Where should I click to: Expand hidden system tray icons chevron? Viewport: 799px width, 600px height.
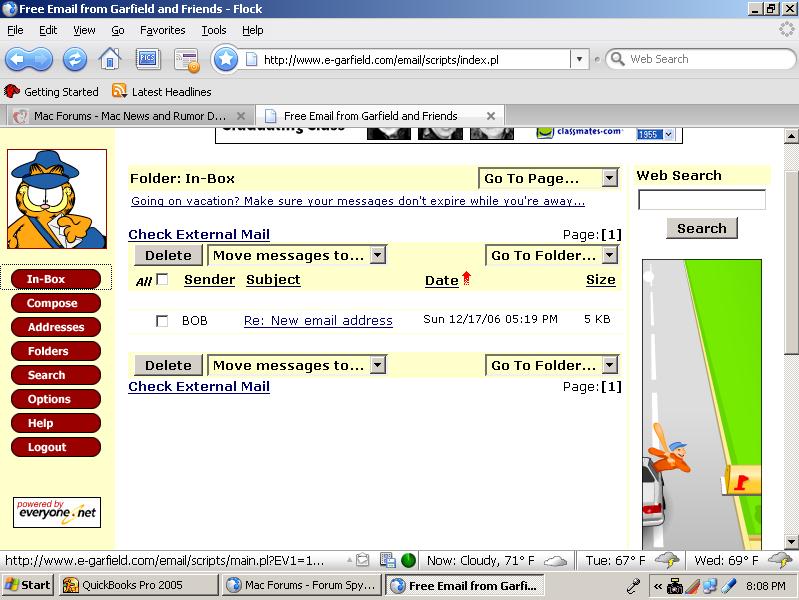pyautogui.click(x=658, y=586)
